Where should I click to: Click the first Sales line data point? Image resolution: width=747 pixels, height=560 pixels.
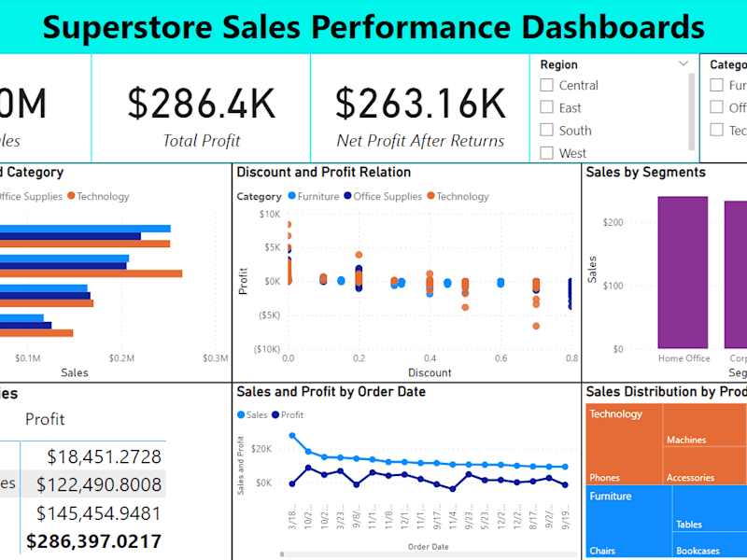pyautogui.click(x=292, y=435)
